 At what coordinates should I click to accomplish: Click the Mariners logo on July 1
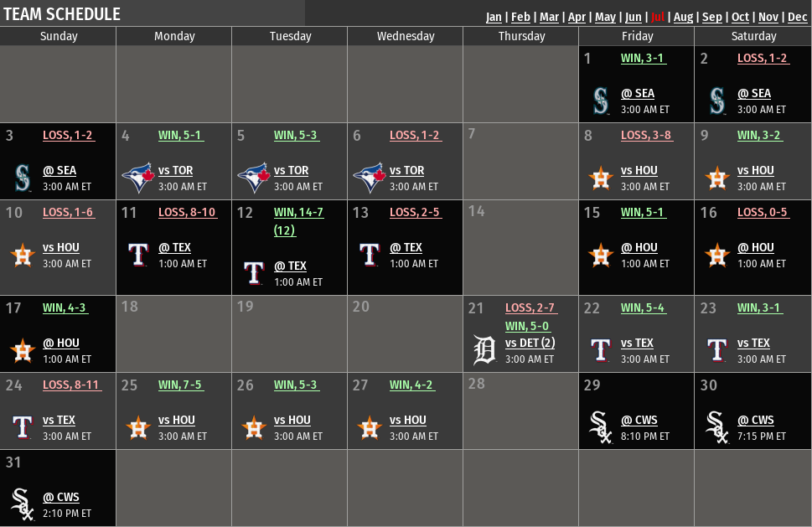(x=601, y=101)
